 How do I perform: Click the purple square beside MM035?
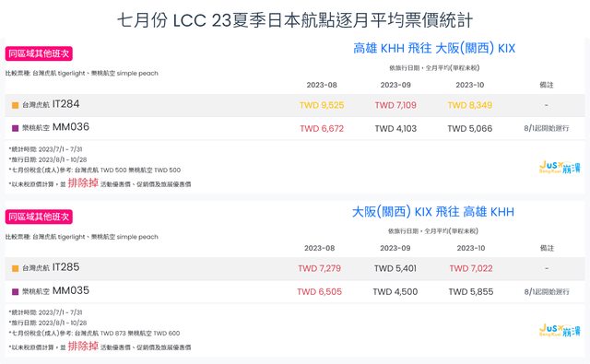(15, 291)
